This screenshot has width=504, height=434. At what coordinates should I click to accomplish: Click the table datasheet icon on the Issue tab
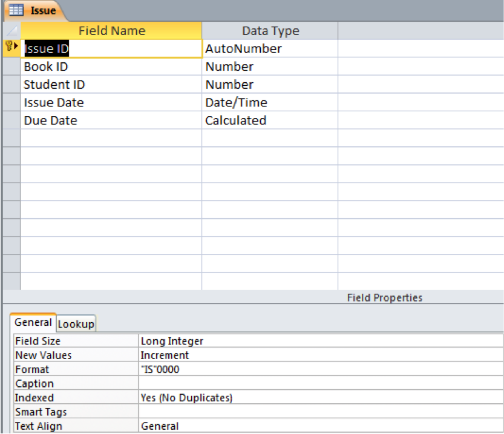(x=16, y=10)
